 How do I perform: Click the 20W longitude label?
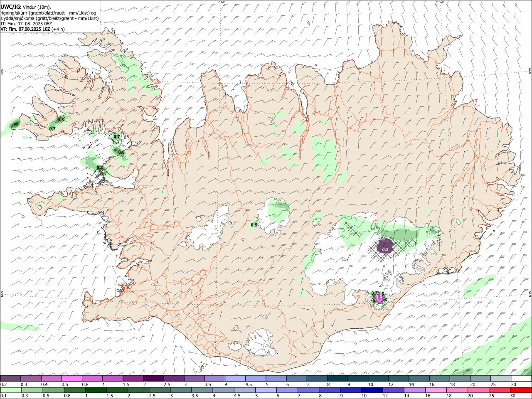click(x=221, y=2)
